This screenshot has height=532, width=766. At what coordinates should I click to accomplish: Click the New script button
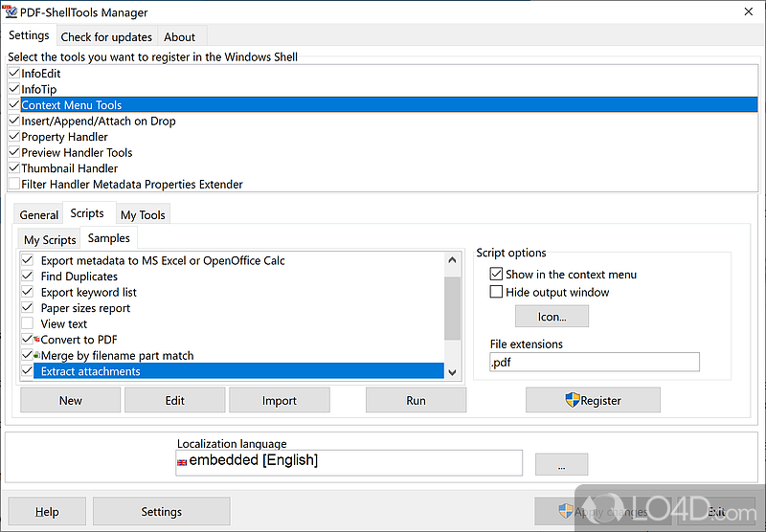click(70, 400)
